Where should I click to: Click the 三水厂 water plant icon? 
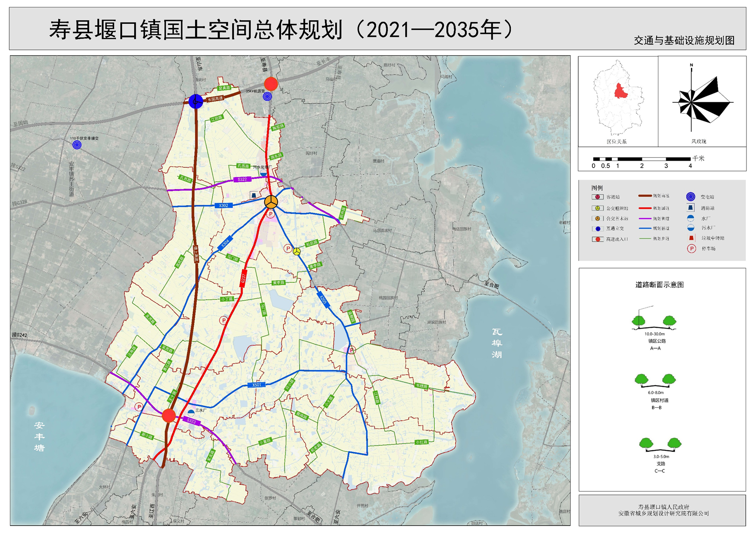(x=191, y=412)
